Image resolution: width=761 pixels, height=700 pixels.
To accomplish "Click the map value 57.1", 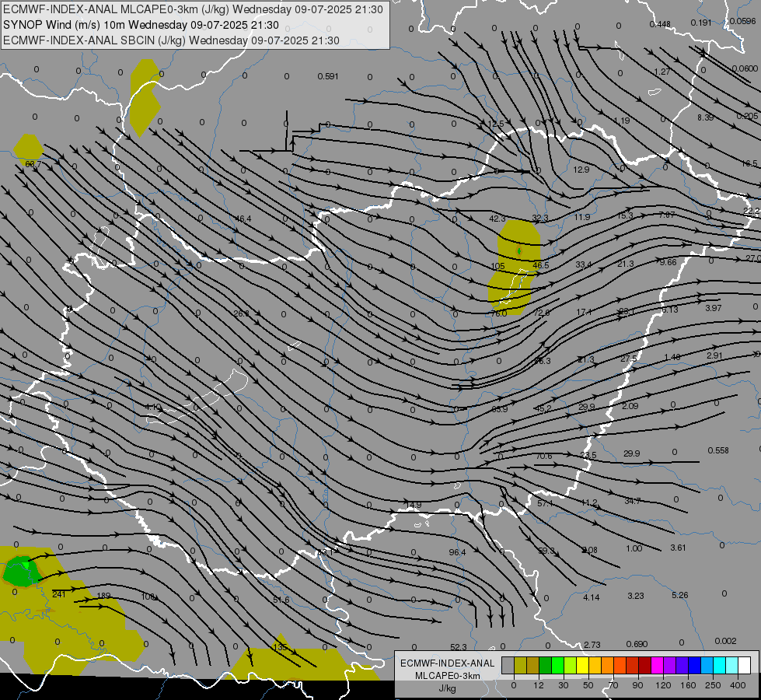I will click(546, 504).
